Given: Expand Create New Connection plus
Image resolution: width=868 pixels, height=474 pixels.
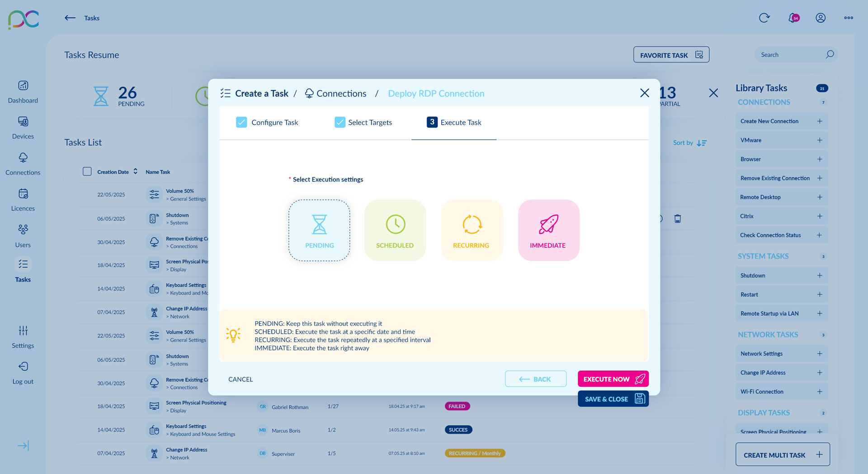Looking at the screenshot, I should 819,121.
